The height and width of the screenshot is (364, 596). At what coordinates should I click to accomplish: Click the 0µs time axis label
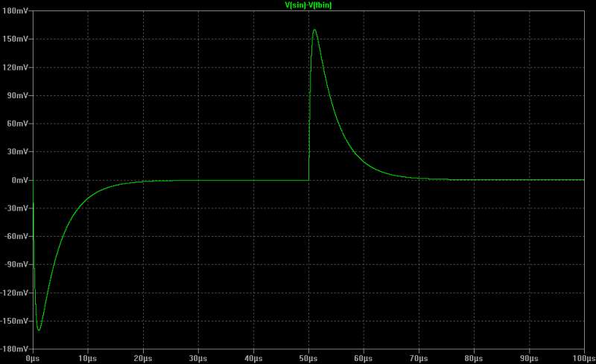point(33,359)
